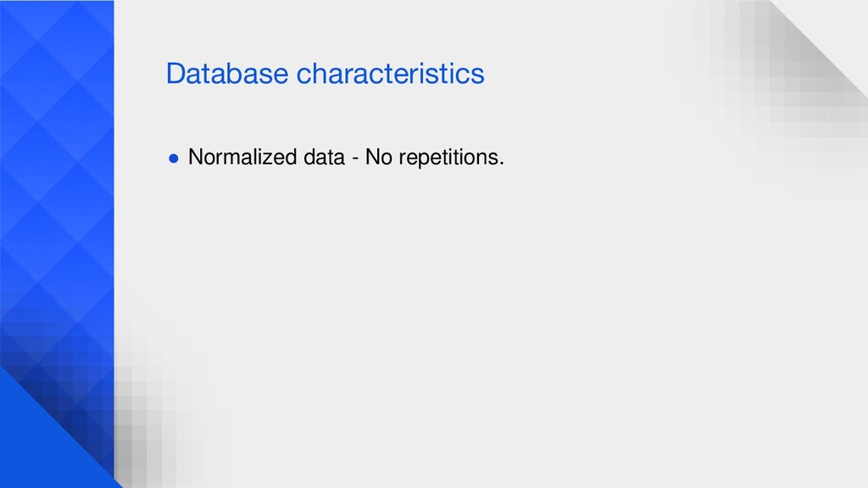Viewport: 868px width, 488px height.
Task: Click the letter 'D' starting the slide title
Action: (x=175, y=74)
